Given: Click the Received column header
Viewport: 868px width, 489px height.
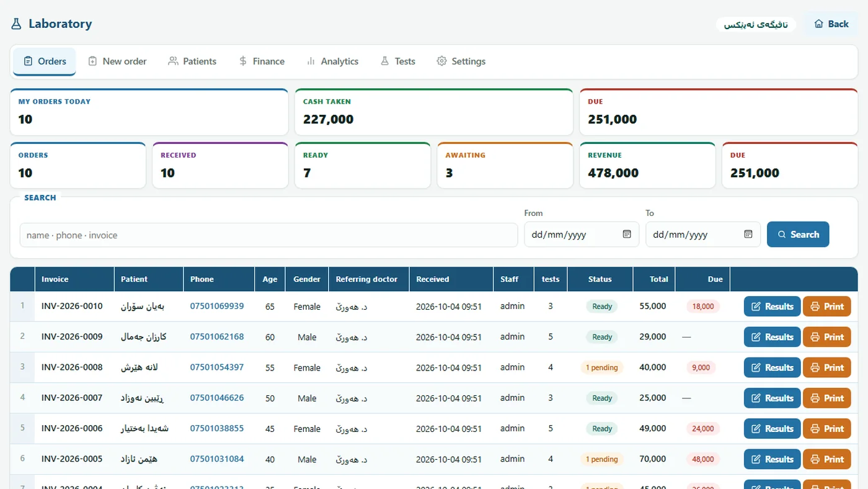Looking at the screenshot, I should pos(451,279).
